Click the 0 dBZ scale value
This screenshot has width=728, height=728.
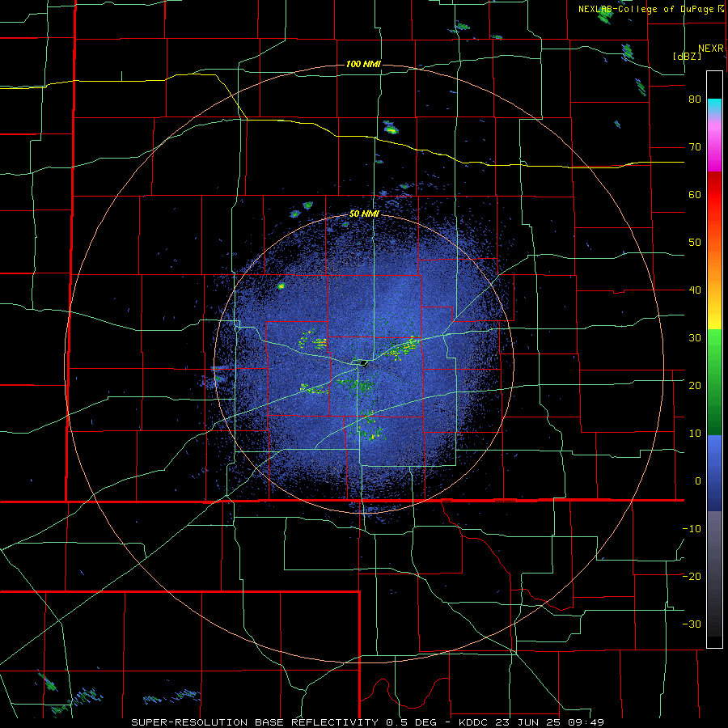point(698,481)
